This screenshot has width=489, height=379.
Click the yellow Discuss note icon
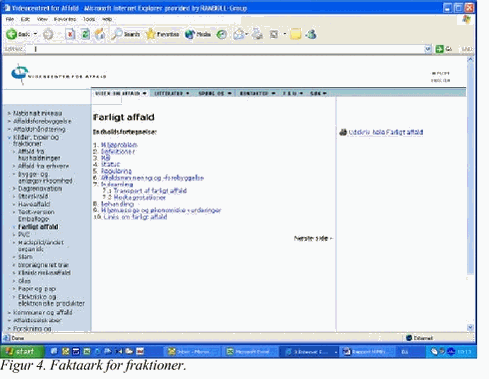[x=296, y=34]
